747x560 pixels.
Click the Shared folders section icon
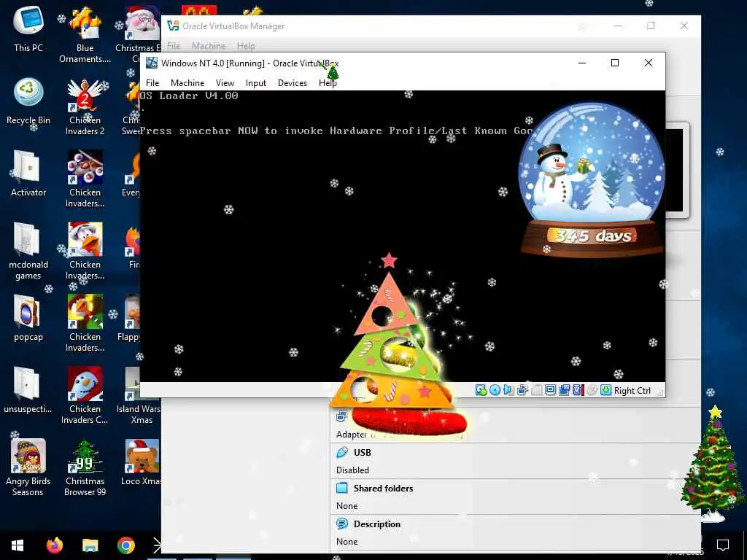point(342,488)
